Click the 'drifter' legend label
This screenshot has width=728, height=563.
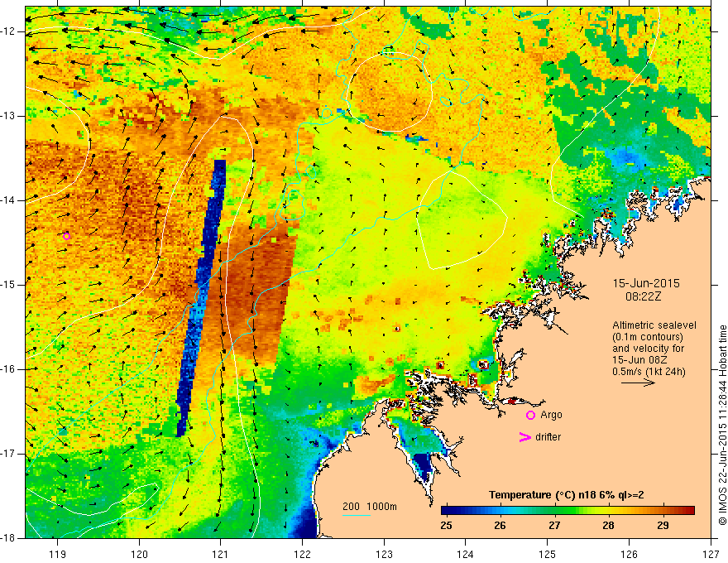(x=548, y=437)
